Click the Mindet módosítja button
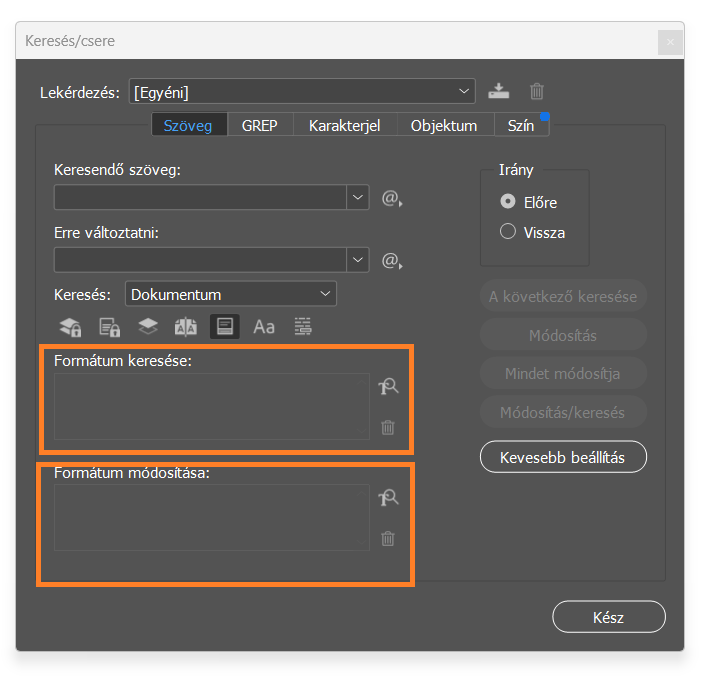This screenshot has width=712, height=677. point(563,374)
